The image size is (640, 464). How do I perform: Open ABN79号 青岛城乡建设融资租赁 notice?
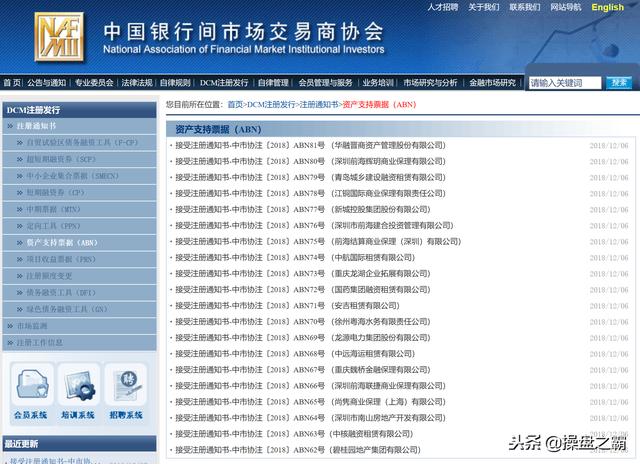(x=310, y=178)
